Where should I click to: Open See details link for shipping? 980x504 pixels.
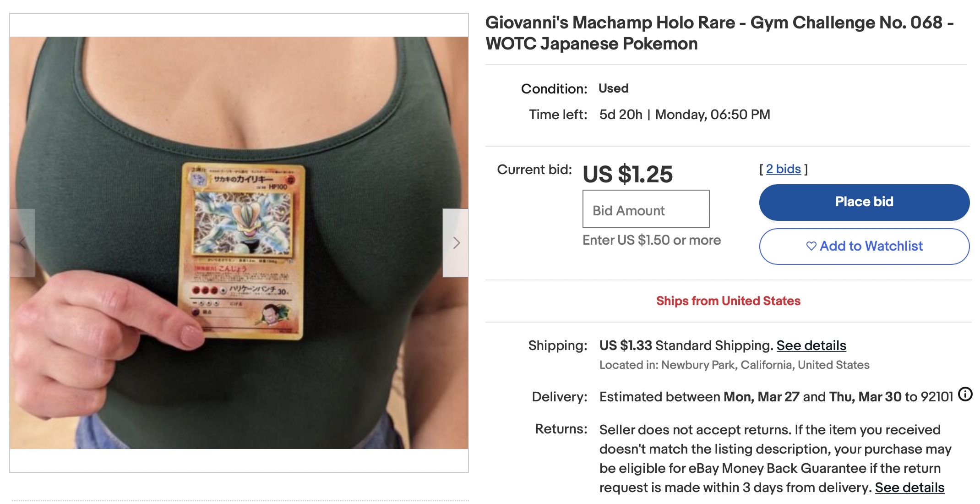click(811, 345)
